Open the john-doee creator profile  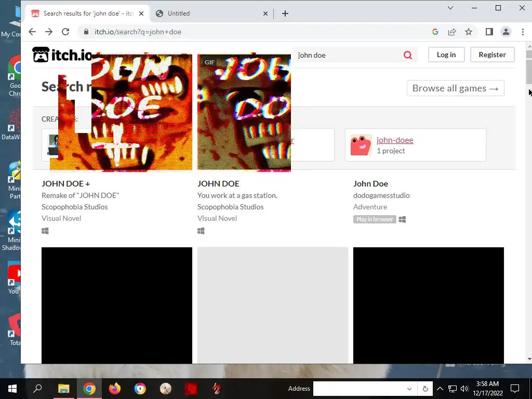pos(395,140)
